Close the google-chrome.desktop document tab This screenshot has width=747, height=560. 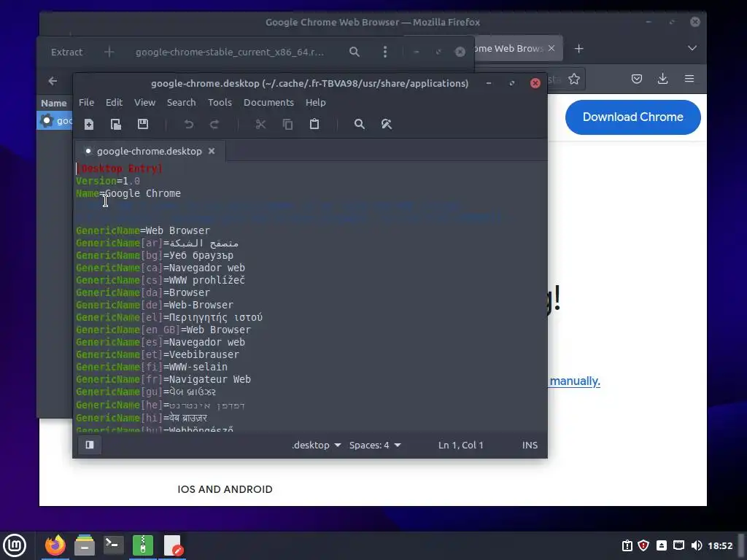click(x=212, y=151)
